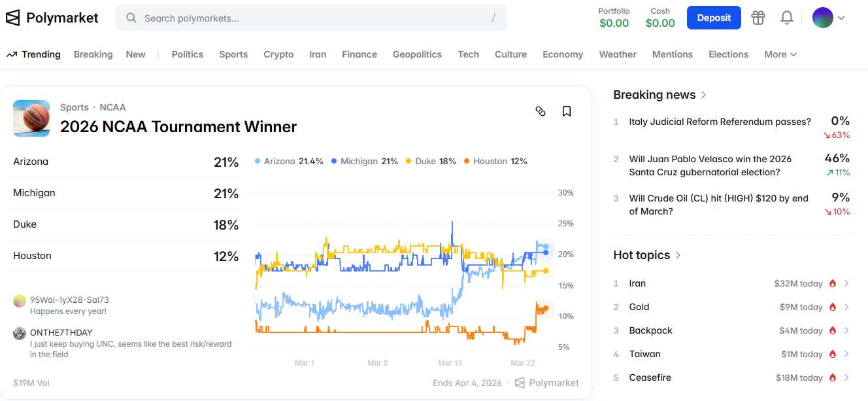This screenshot has height=401, width=868.
Task: Switch to the Sports category tab
Action: 233,54
